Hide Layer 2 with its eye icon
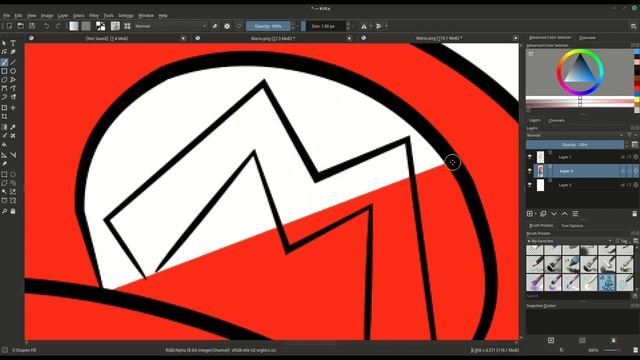Screen dimensions: 640x360 (x=530, y=185)
